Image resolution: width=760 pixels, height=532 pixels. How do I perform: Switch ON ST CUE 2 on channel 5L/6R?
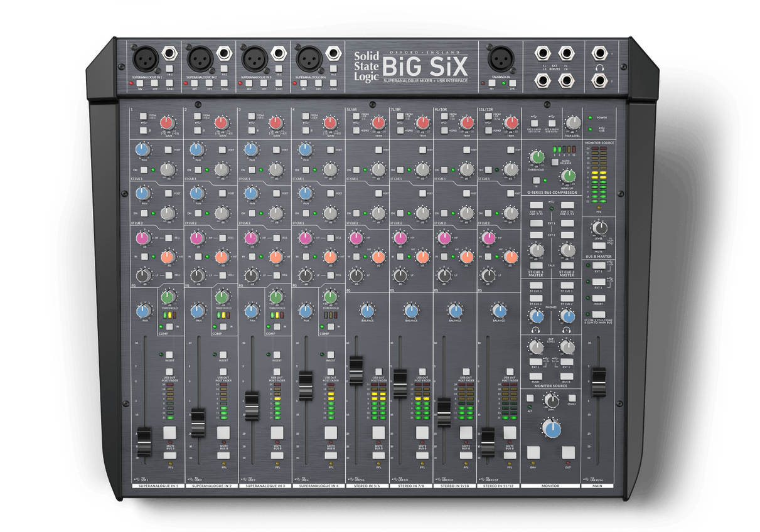pyautogui.click(x=356, y=213)
